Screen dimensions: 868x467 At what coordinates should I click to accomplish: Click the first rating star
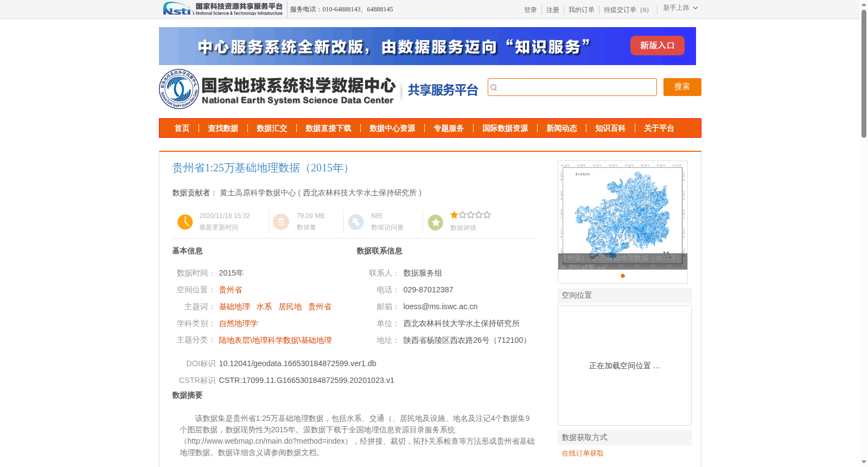point(454,215)
